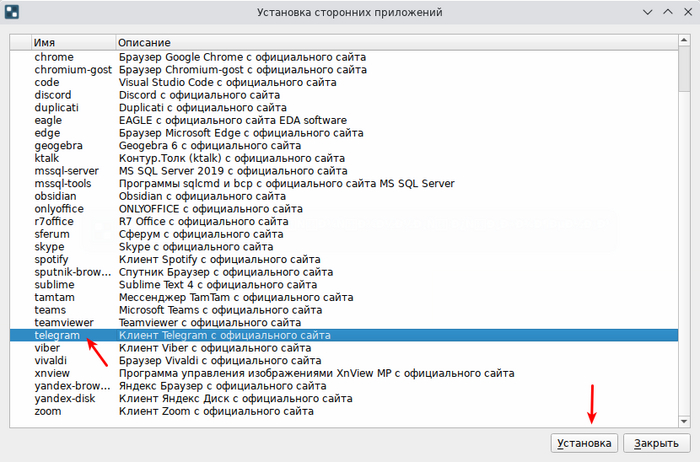The image size is (700, 462).
Task: Select the yandex-disk row
Action: coord(344,399)
